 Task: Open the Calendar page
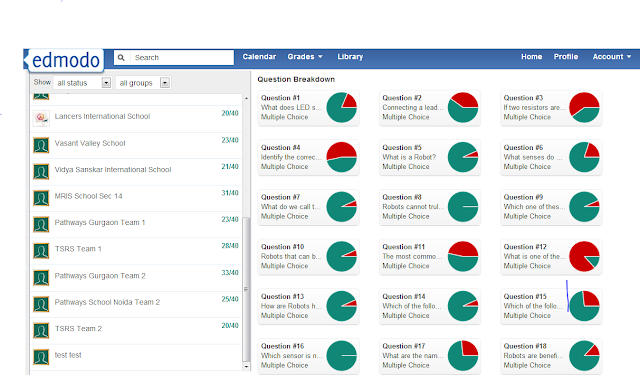tap(259, 57)
